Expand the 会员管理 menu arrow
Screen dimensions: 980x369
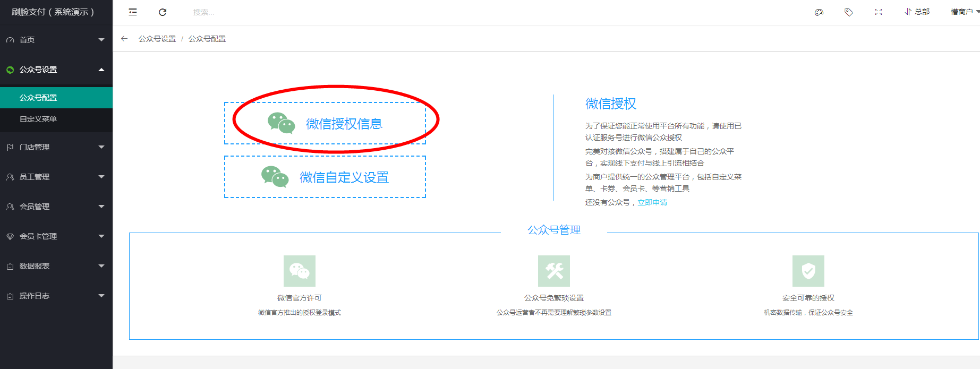(101, 207)
